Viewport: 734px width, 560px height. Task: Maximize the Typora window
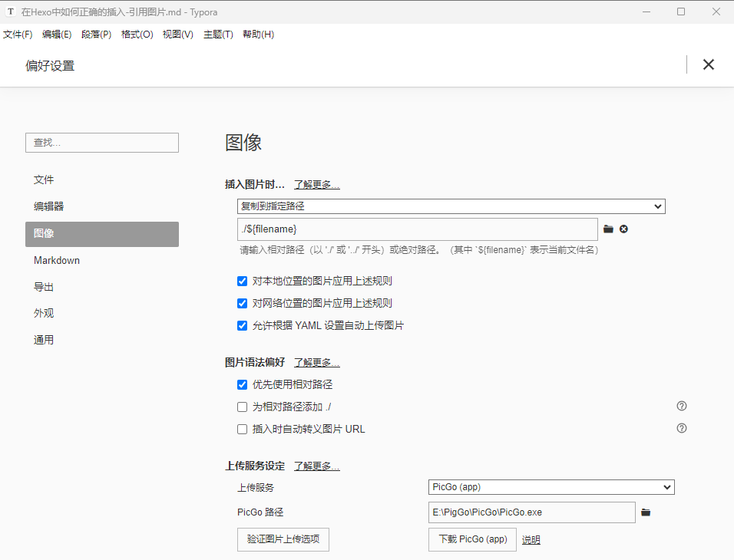point(681,12)
